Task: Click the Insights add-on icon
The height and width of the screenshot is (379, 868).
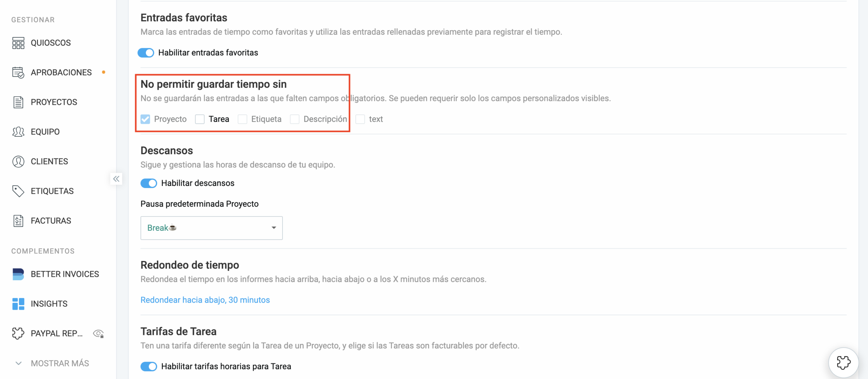Action: tap(18, 304)
